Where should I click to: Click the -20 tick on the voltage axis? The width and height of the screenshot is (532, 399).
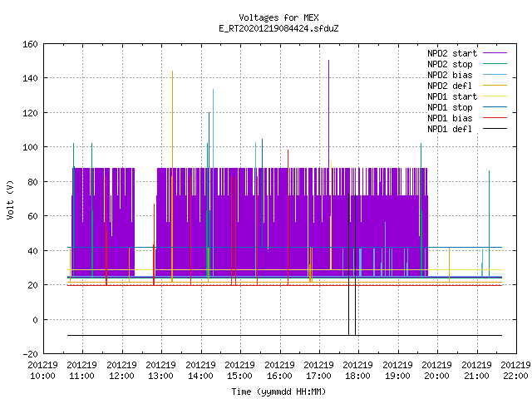click(30, 354)
